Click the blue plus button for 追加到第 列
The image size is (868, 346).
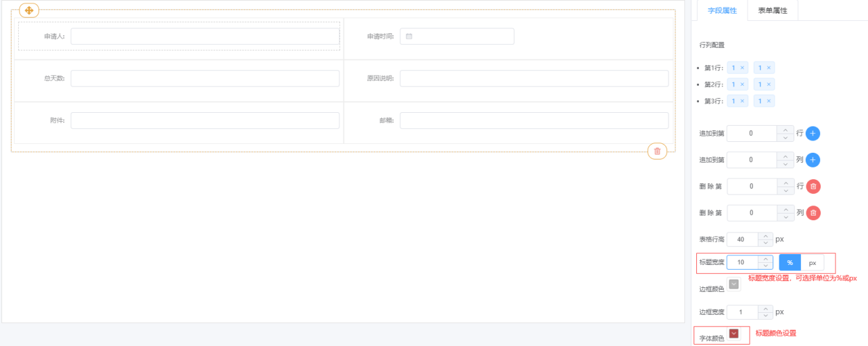(813, 160)
